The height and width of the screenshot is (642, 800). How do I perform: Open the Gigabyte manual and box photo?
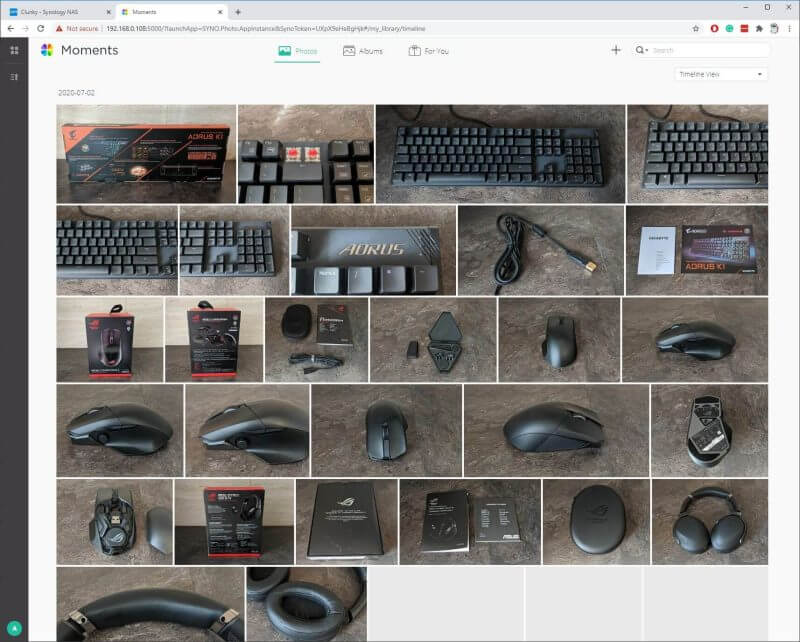pos(697,250)
